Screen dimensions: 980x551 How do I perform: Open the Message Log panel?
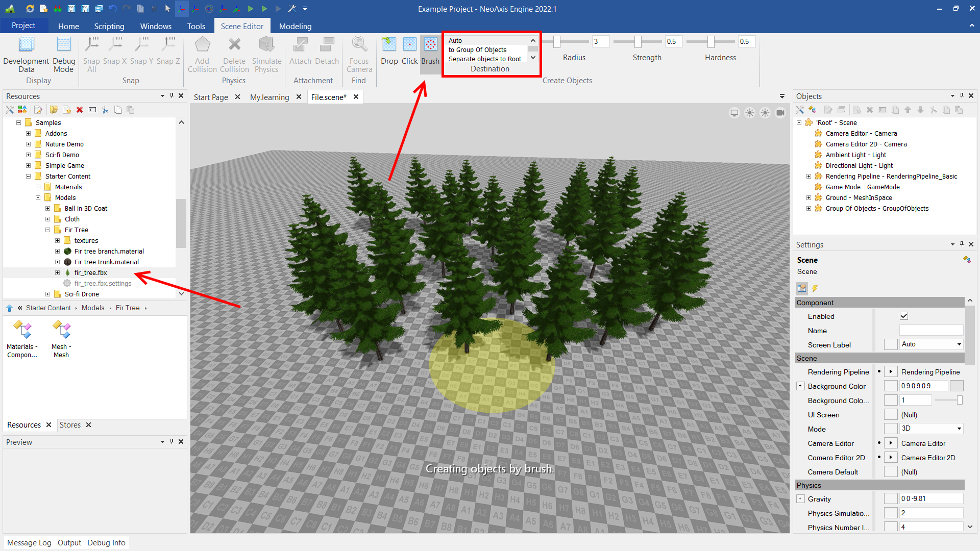point(29,543)
